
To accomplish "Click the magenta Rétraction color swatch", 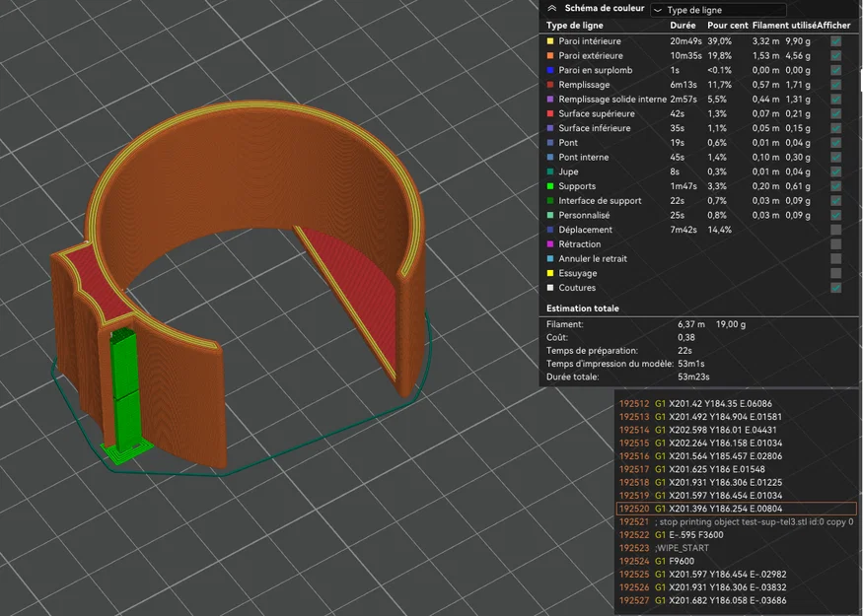I will [549, 244].
